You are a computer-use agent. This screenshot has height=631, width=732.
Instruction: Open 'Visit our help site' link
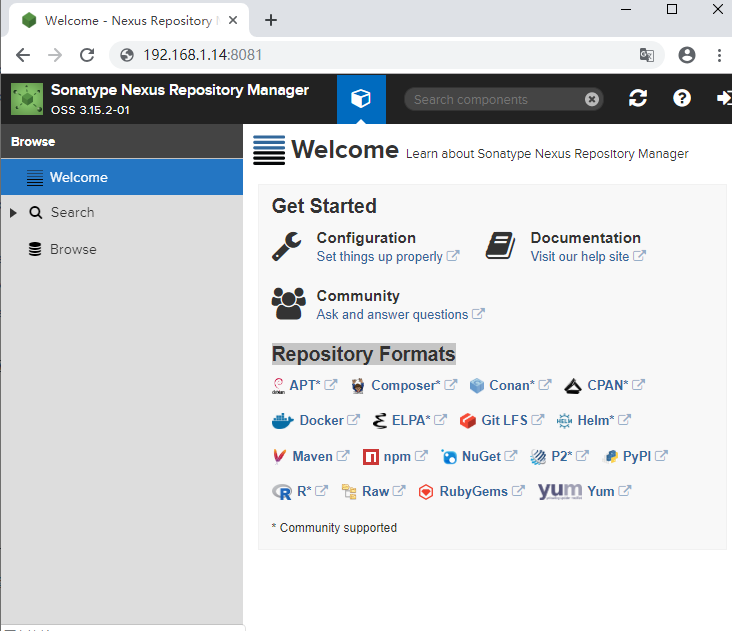coord(580,257)
